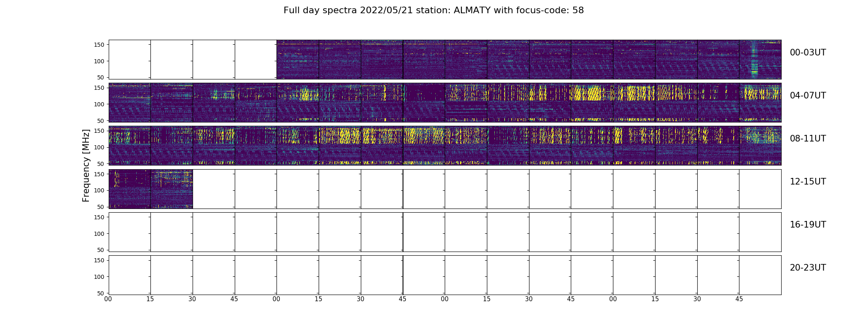
Task: Click the dark data gap in the 04-07UT spectrogram
Action: pyautogui.click(x=424, y=92)
